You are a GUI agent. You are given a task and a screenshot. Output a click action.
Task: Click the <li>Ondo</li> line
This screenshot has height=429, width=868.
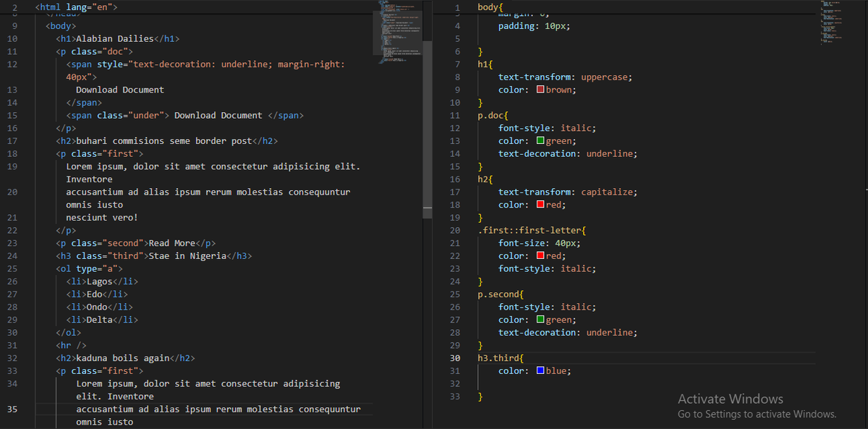100,307
